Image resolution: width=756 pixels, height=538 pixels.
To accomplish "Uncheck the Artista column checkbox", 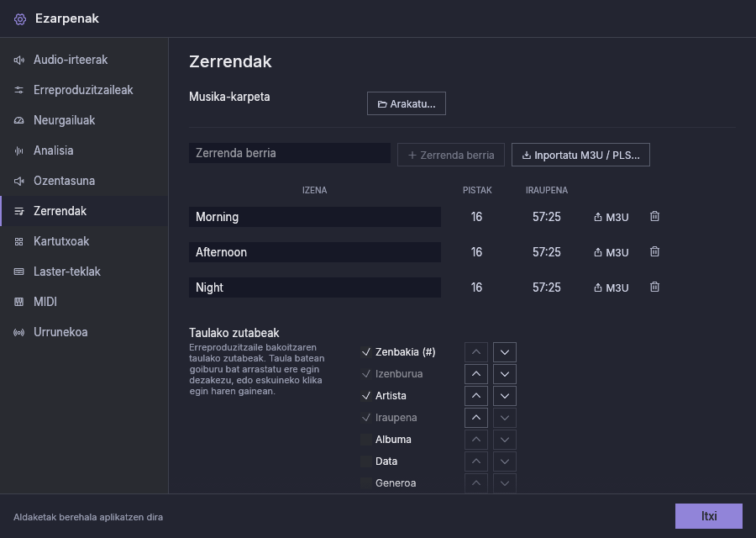I will [366, 396].
